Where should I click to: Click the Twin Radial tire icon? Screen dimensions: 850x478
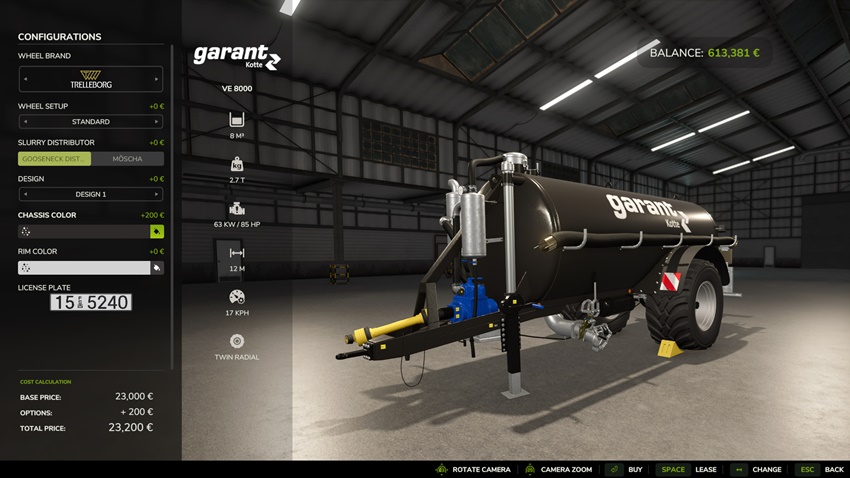(x=236, y=341)
